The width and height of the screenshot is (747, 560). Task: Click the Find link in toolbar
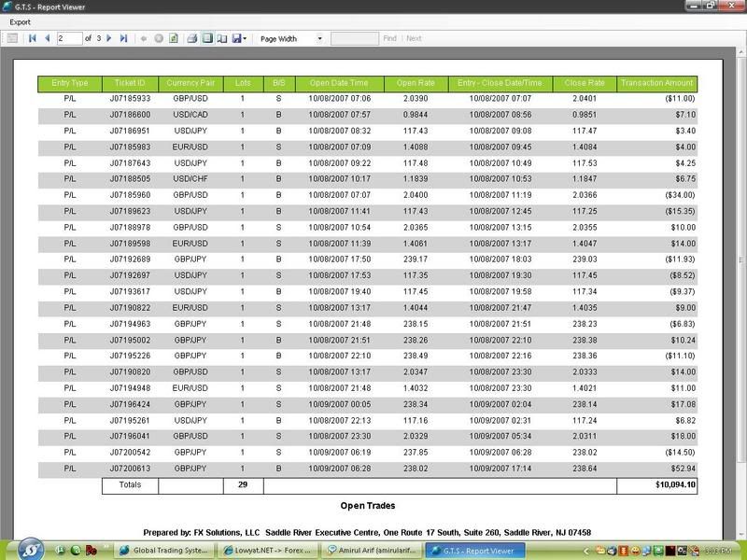[389, 38]
